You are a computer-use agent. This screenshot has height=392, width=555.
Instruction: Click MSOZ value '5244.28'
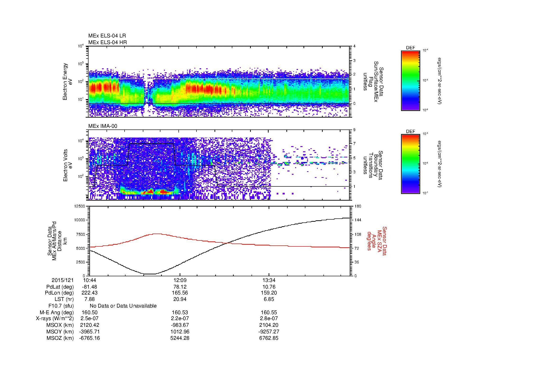[180, 338]
